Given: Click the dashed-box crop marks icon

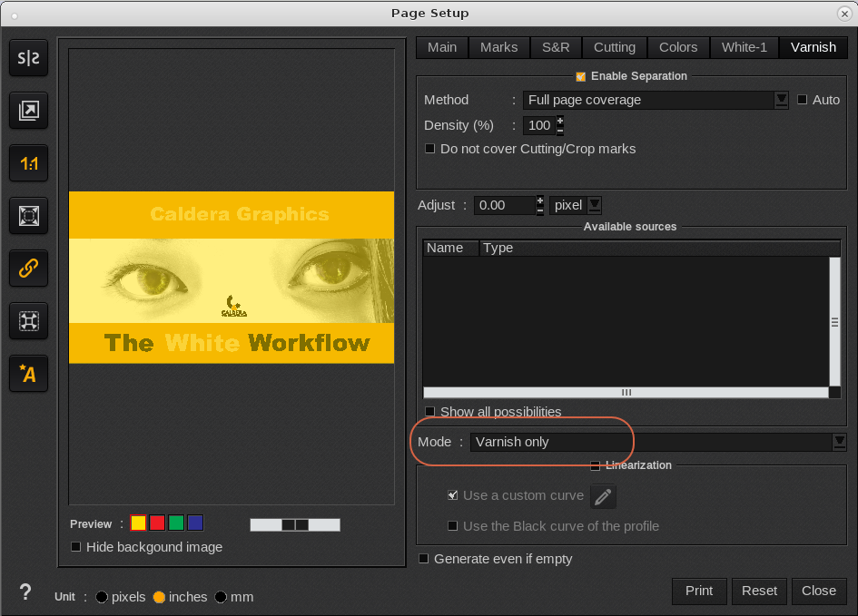Looking at the screenshot, I should pos(29,321).
